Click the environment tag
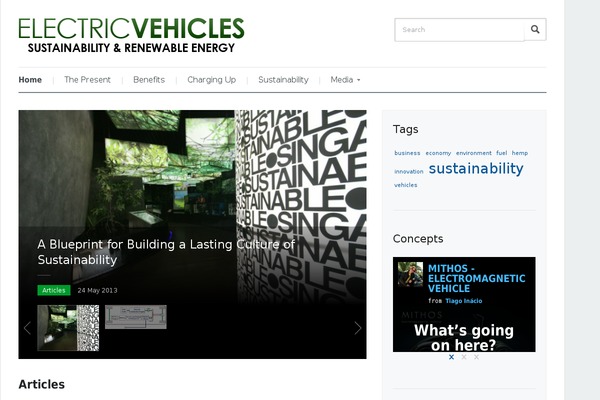 (474, 153)
